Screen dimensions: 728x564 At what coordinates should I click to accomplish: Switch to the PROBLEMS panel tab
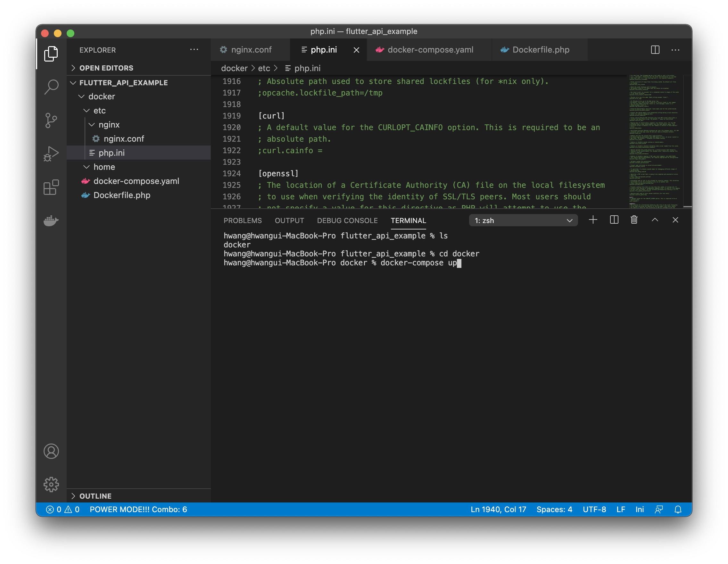pyautogui.click(x=242, y=220)
